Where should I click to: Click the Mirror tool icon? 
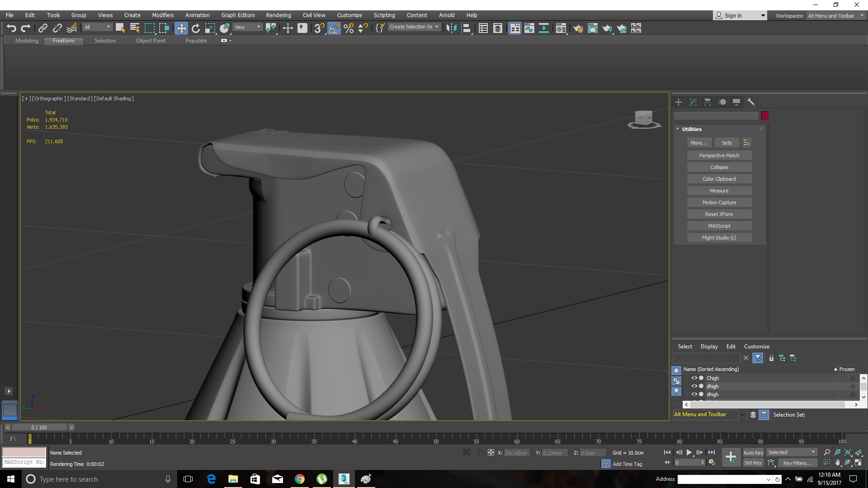451,28
